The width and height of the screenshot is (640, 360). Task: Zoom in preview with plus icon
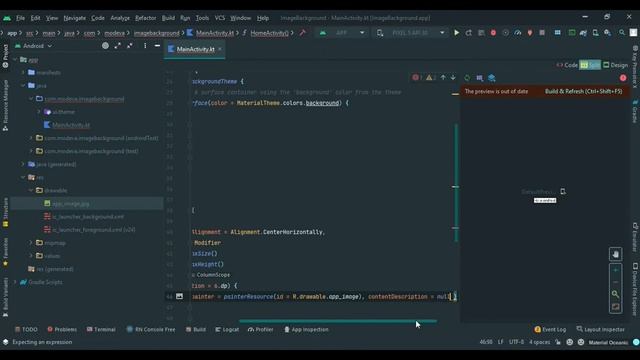tap(616, 270)
